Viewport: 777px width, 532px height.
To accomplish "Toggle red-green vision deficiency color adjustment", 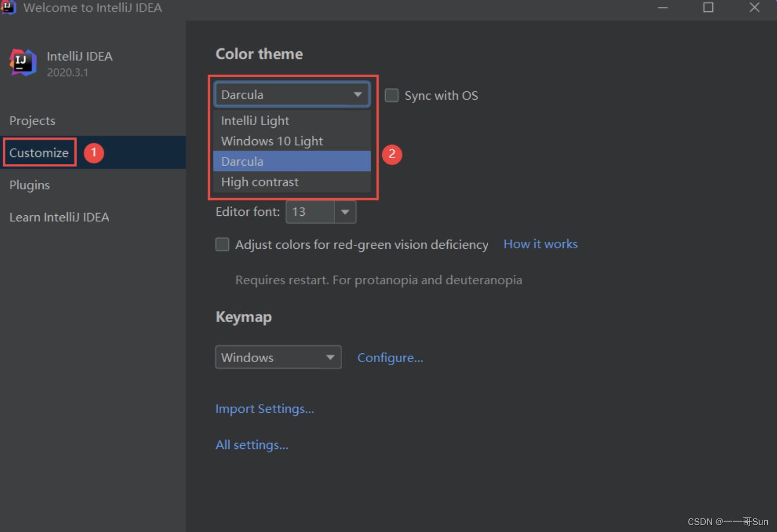I will click(222, 244).
